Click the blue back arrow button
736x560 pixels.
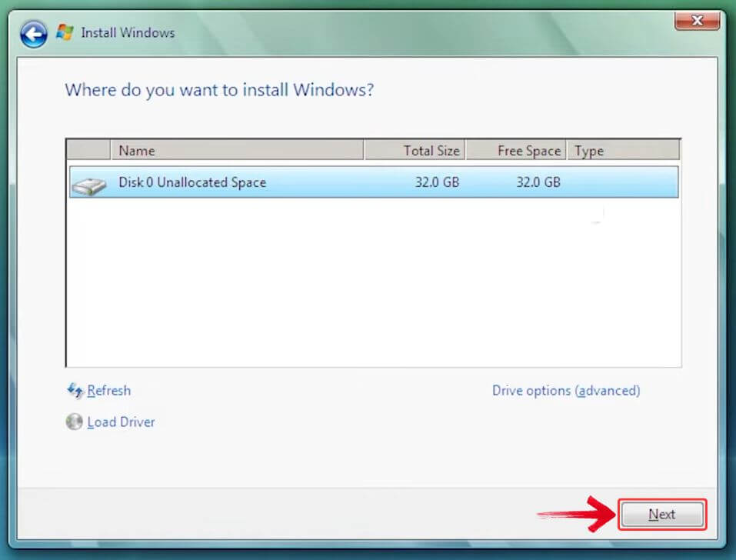pos(33,34)
